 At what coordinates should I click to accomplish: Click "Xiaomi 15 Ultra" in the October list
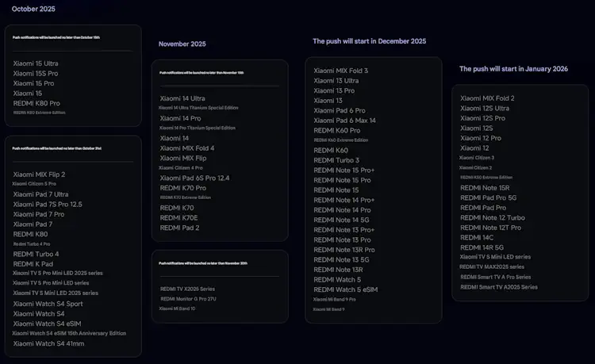[36, 63]
